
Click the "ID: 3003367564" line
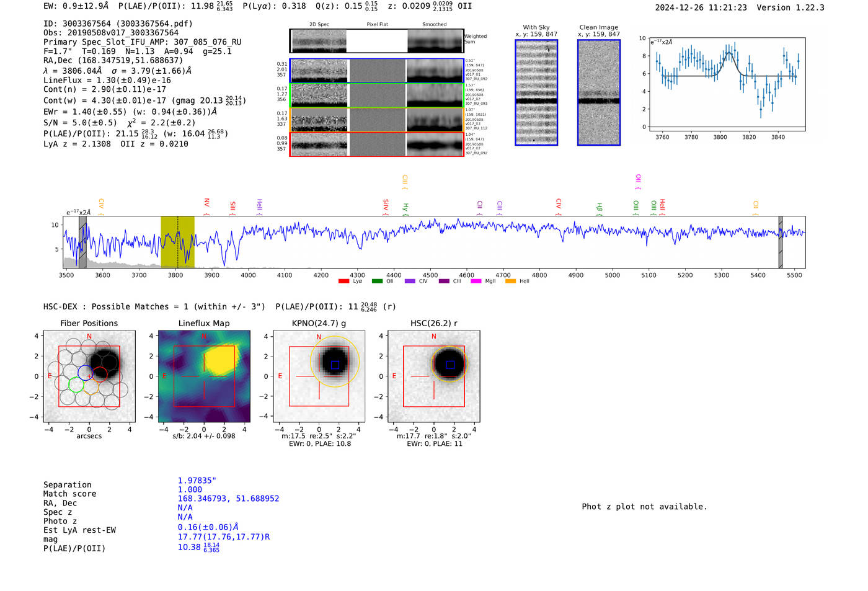[x=118, y=24]
